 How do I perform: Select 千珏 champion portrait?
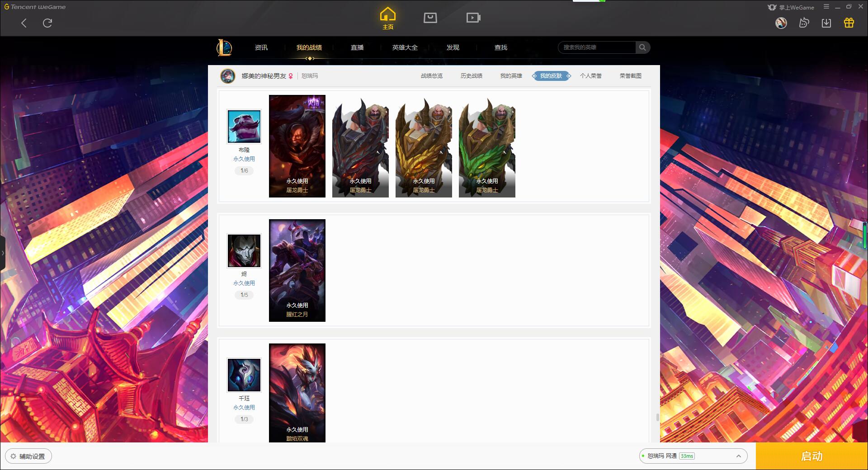point(244,375)
